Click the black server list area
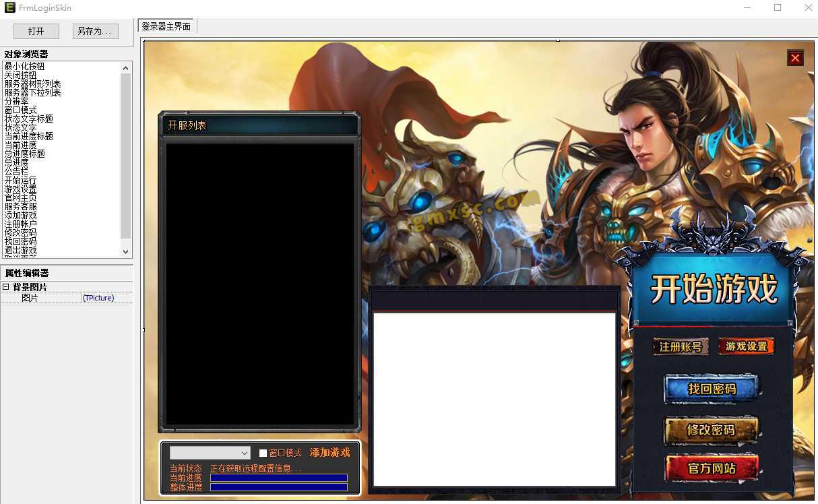Image resolution: width=818 pixels, height=504 pixels. (x=259, y=284)
